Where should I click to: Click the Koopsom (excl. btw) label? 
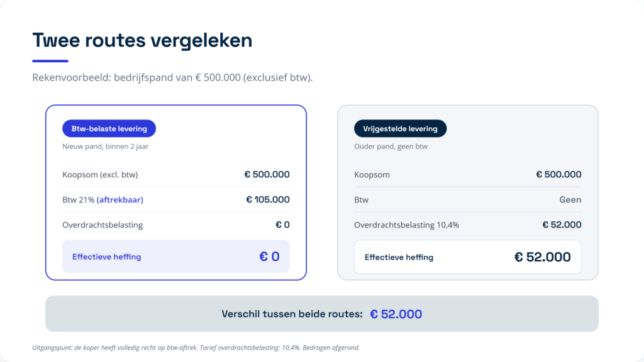pyautogui.click(x=100, y=175)
